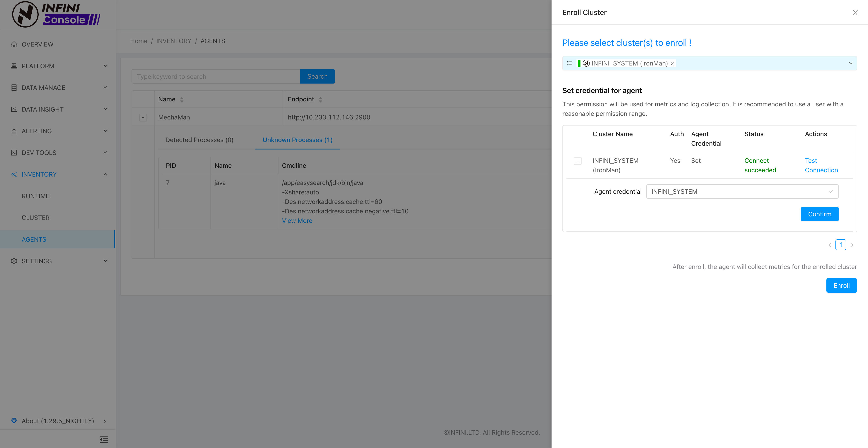Click the Dev Tools terminal icon
This screenshot has width=868, height=448.
[14, 153]
